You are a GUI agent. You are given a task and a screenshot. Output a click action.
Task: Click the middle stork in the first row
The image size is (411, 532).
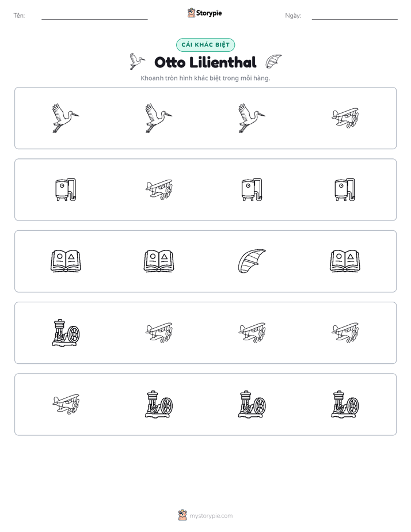[159, 118]
